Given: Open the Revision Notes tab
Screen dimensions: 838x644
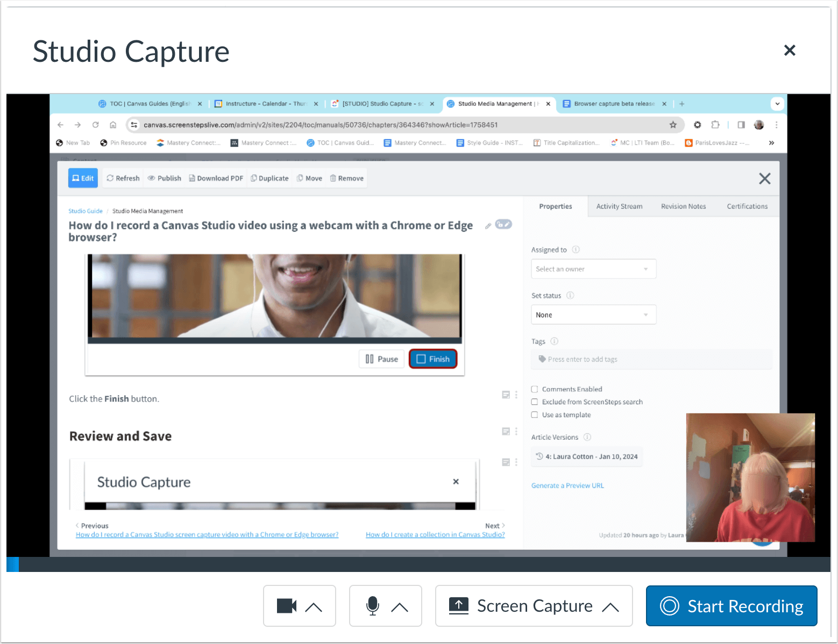Looking at the screenshot, I should 683,206.
